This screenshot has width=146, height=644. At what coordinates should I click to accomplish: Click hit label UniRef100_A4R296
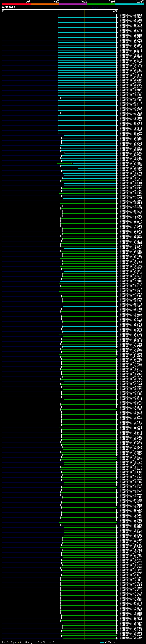tap(131, 226)
